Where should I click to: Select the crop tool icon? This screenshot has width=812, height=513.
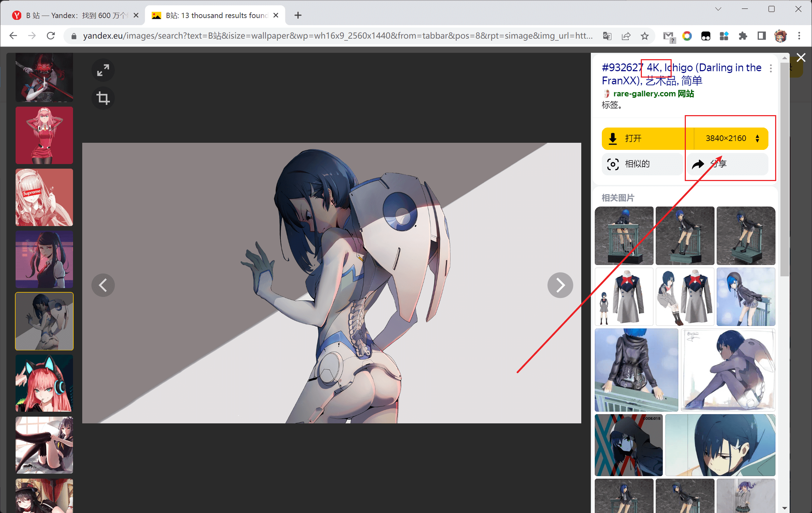103,98
